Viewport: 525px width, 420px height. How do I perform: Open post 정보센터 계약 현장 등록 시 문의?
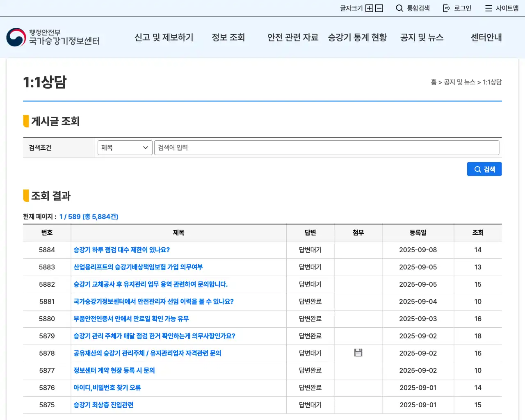point(114,370)
